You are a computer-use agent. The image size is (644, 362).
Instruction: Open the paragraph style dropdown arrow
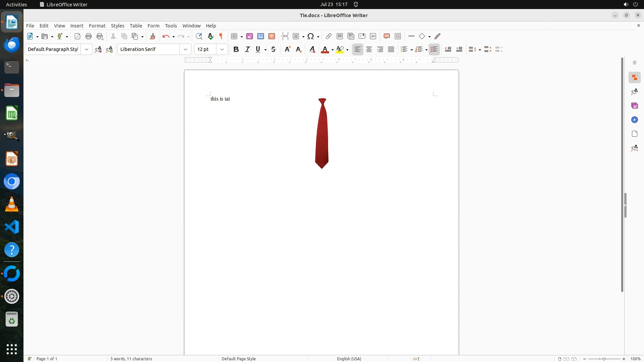(87, 49)
